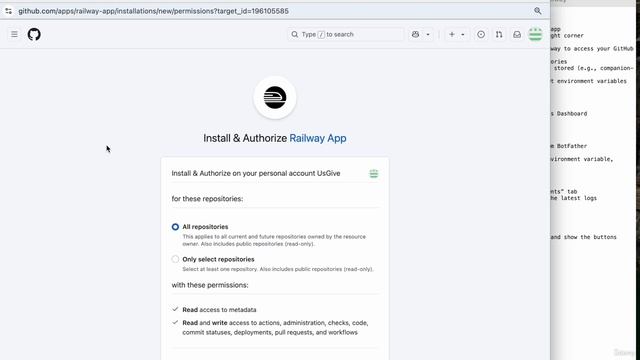Open the Railway App link in heading
Screen dimensions: 640x360
tap(318, 138)
